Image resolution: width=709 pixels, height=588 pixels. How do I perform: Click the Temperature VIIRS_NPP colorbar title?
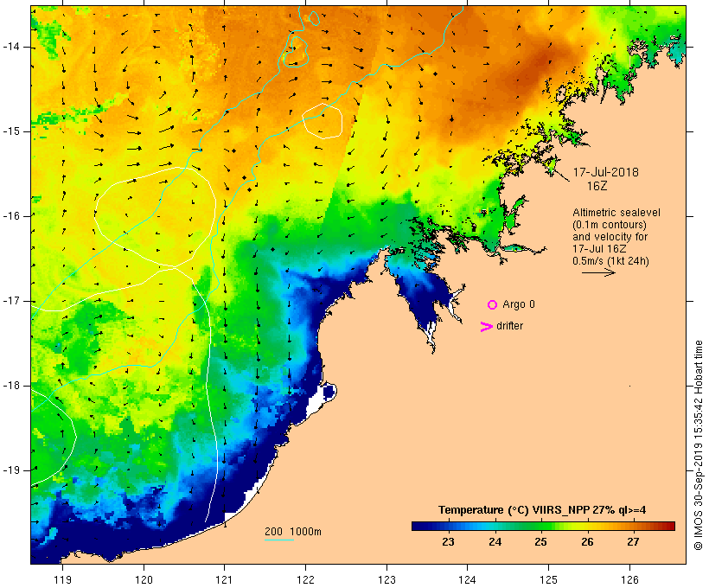(542, 510)
